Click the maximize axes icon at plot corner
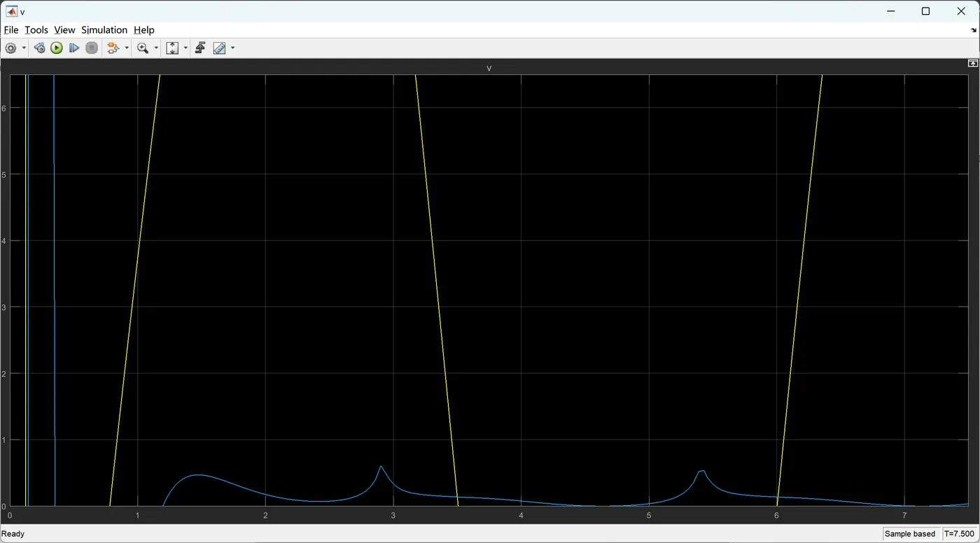The height and width of the screenshot is (543, 980). coord(972,63)
